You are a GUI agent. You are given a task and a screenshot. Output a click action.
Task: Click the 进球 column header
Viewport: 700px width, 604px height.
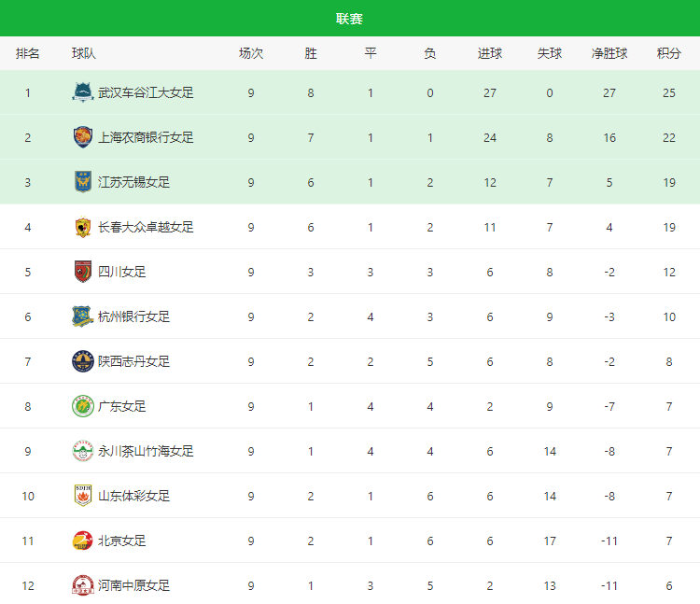coord(490,53)
